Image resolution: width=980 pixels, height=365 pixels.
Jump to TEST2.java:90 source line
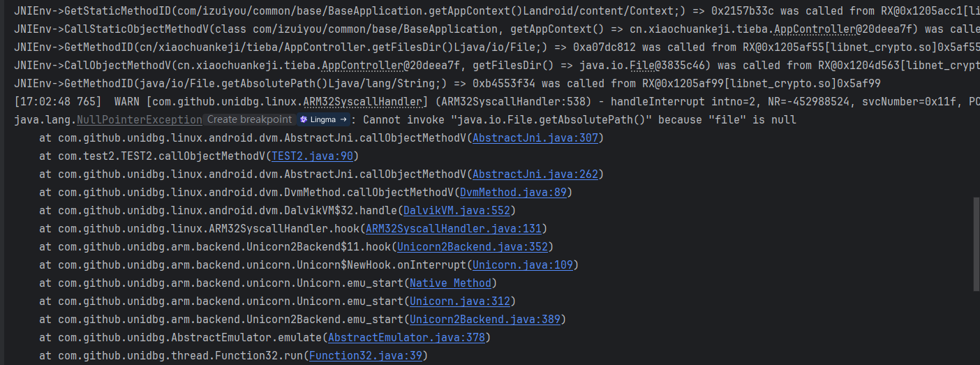[313, 156]
